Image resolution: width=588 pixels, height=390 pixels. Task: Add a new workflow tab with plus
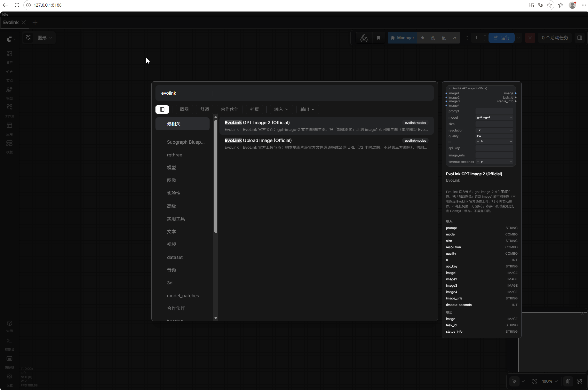click(35, 23)
